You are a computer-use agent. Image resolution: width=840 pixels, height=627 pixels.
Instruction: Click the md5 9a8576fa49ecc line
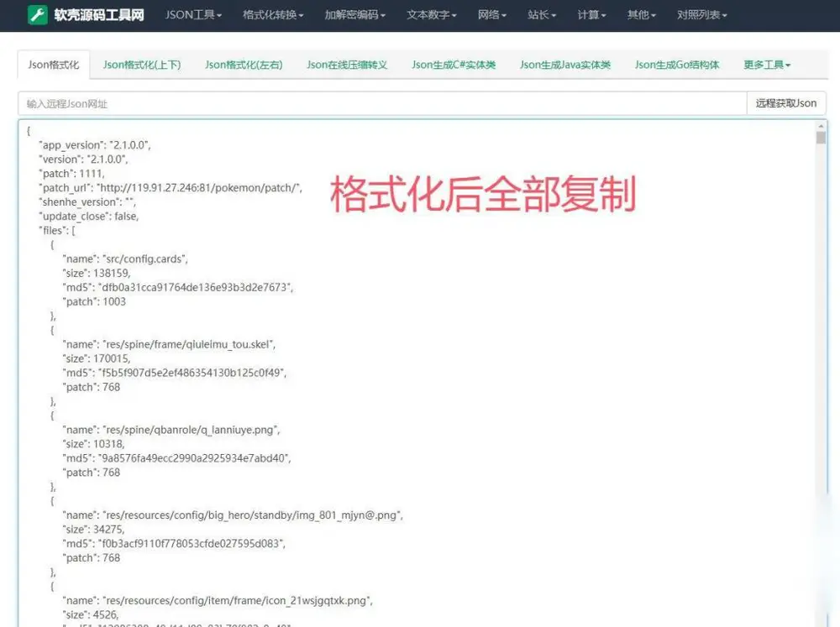pos(176,458)
